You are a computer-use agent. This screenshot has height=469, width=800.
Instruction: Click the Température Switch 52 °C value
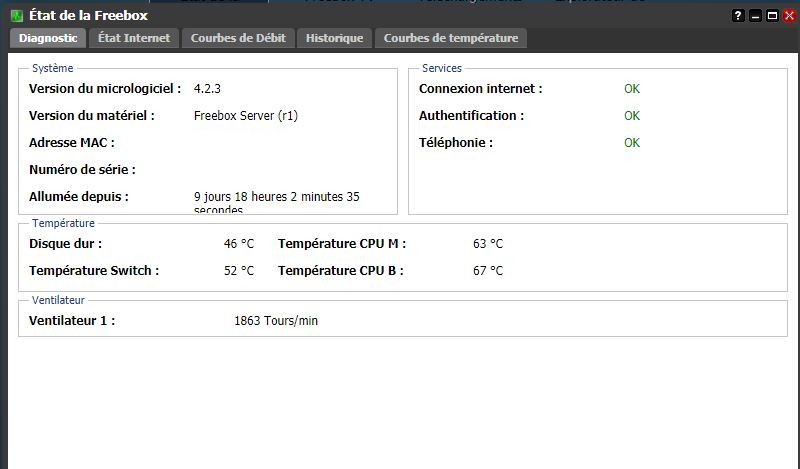239,271
